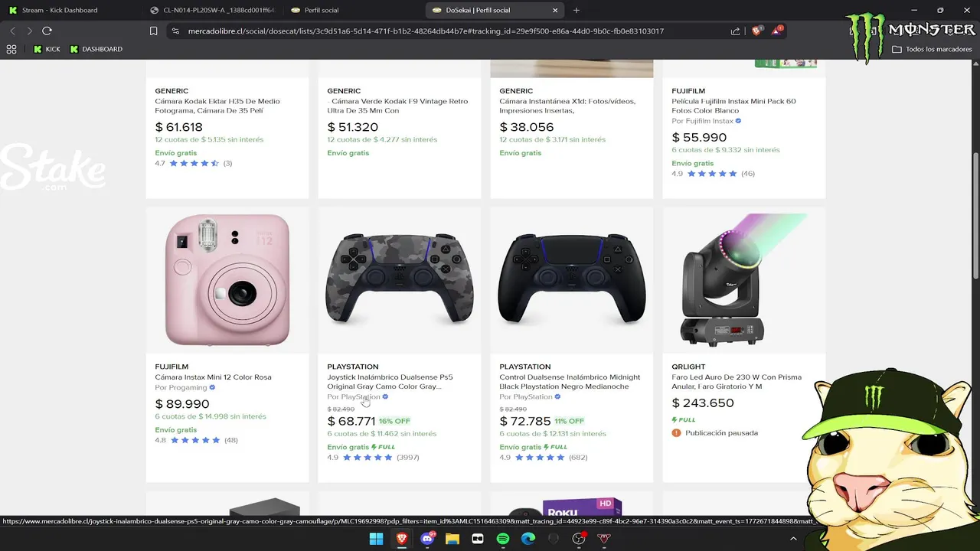Expand the system tray hidden icons chevron
The image size is (980, 551).
pos(793,539)
